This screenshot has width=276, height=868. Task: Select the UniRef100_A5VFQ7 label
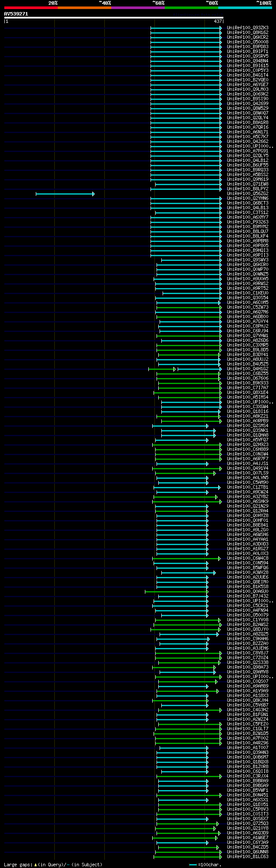pyautogui.click(x=248, y=440)
